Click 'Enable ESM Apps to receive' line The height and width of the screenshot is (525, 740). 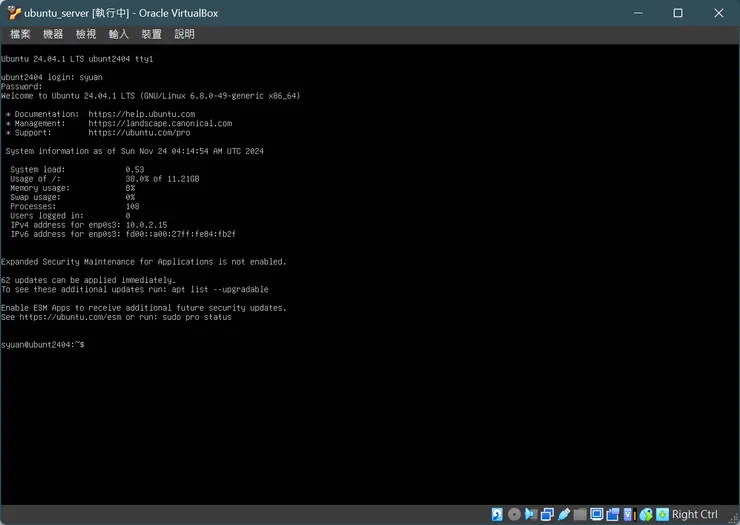pyautogui.click(x=144, y=308)
